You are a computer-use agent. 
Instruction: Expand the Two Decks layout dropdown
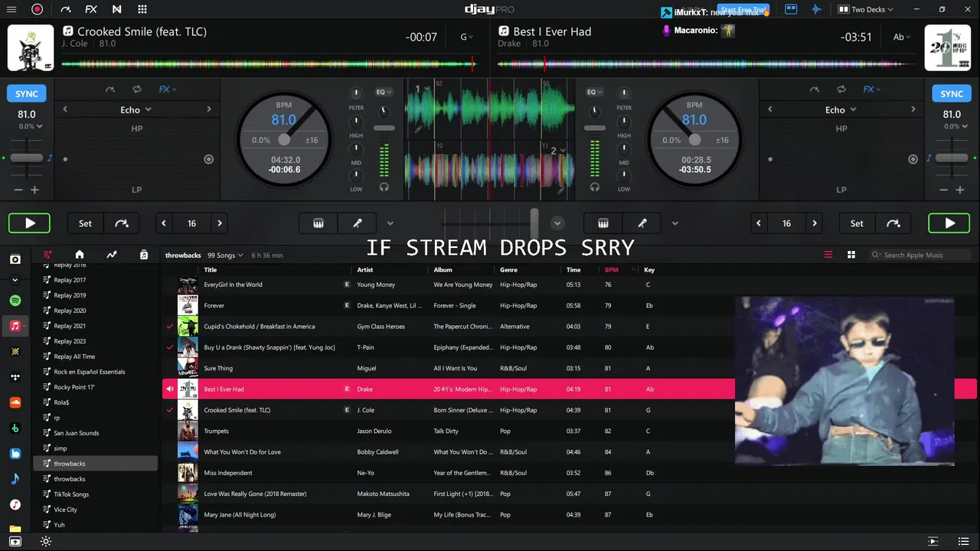(x=866, y=9)
